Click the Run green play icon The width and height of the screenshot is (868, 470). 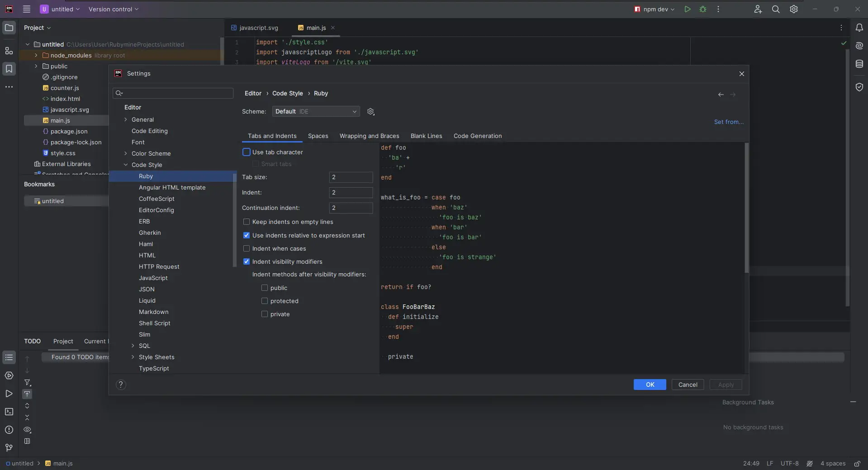pyautogui.click(x=687, y=9)
